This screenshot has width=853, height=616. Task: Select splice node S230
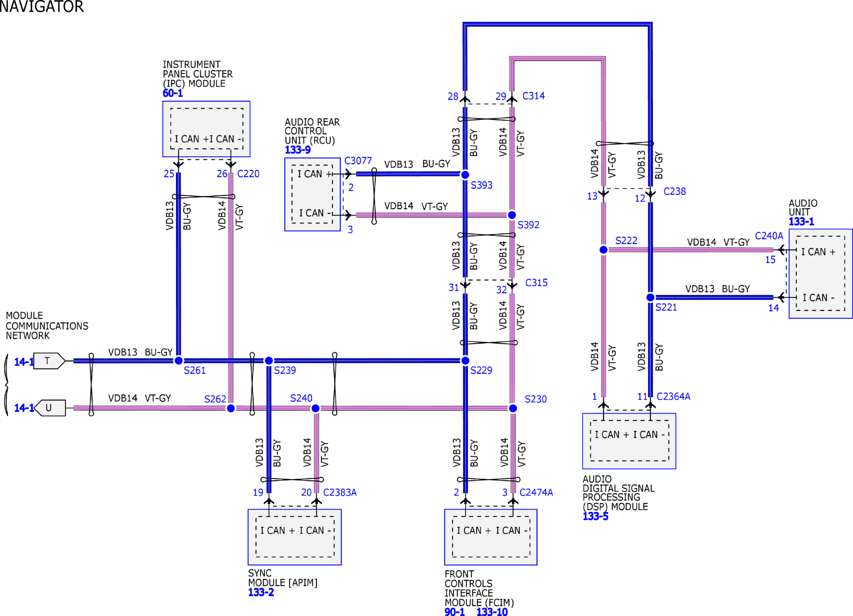click(513, 408)
